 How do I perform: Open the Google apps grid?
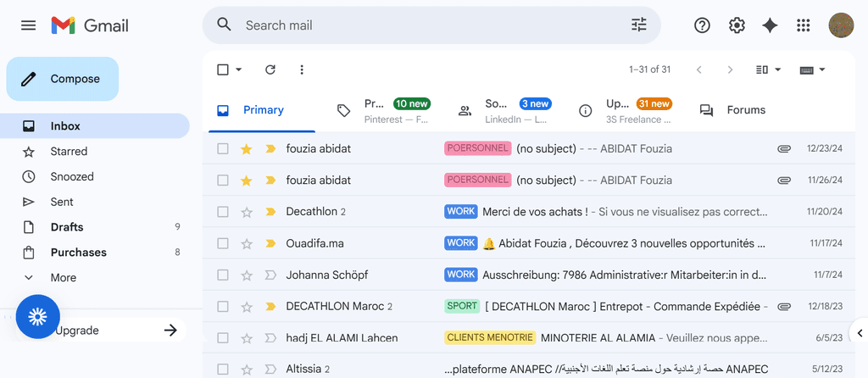click(x=804, y=25)
